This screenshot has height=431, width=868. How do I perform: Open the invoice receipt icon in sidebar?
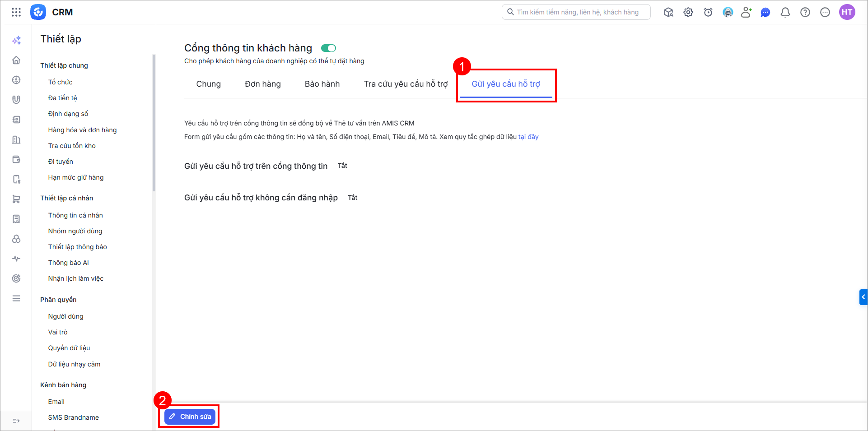(16, 219)
